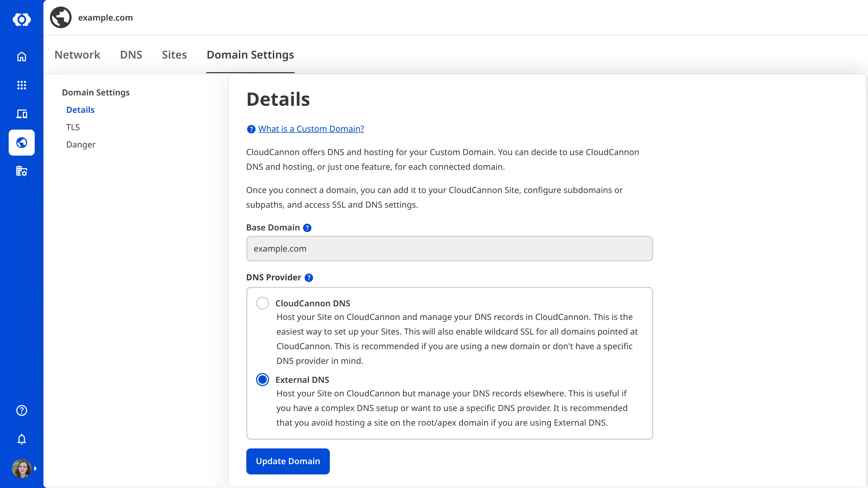
Task: Select the Domains globe sidebar icon
Action: (x=22, y=142)
